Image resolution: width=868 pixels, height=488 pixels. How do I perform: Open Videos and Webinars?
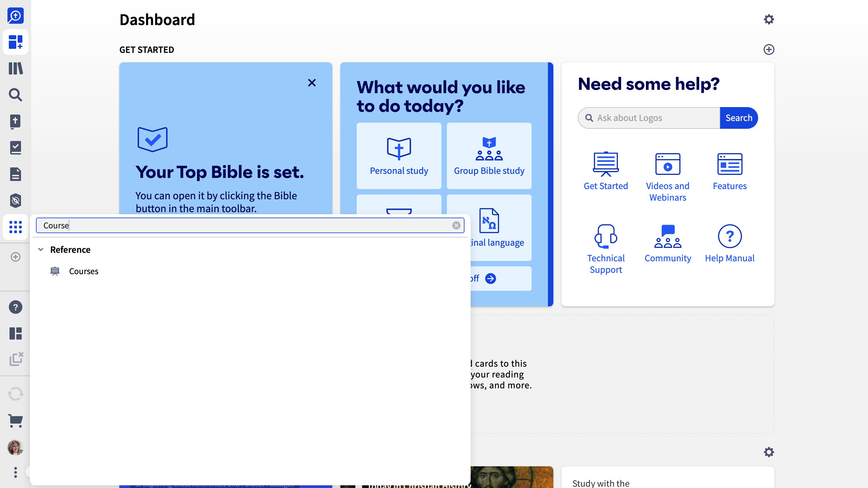(668, 177)
